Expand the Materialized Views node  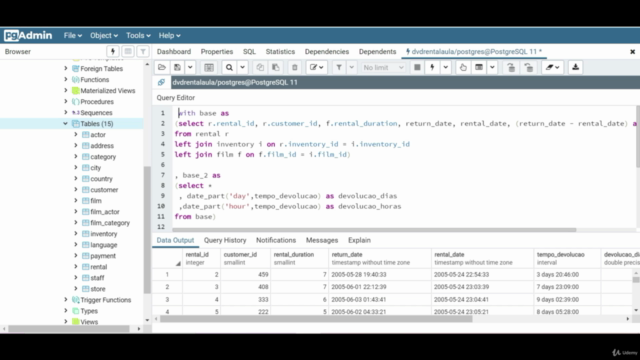[65, 91]
